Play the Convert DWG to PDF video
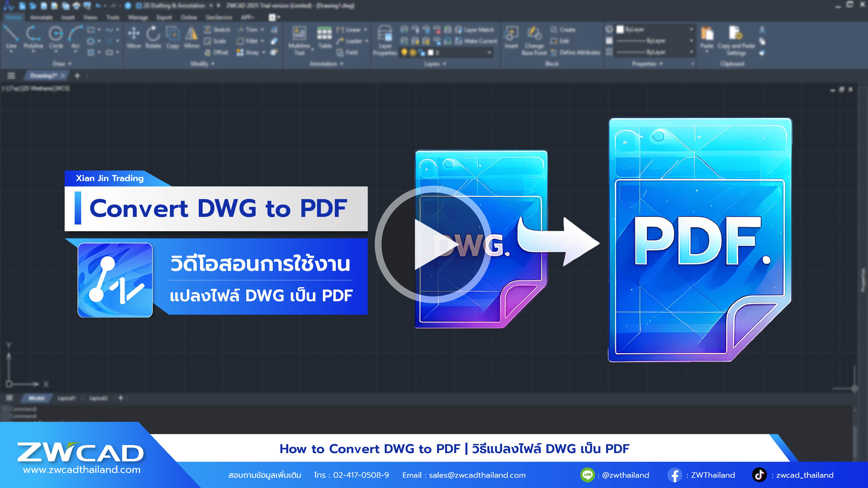 tap(434, 245)
